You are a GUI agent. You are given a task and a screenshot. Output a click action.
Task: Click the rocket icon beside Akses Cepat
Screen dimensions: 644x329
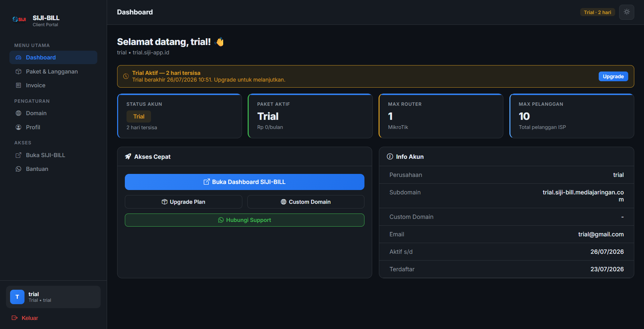[x=128, y=156]
